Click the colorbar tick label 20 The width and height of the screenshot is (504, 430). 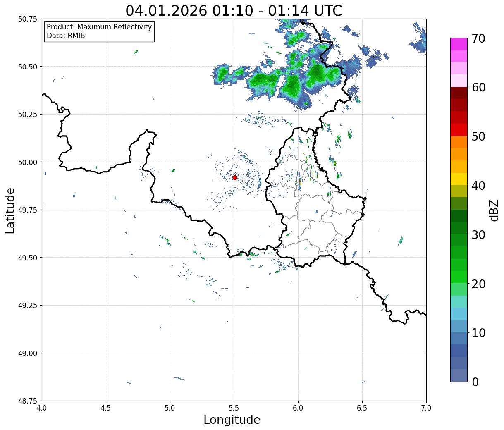478,284
